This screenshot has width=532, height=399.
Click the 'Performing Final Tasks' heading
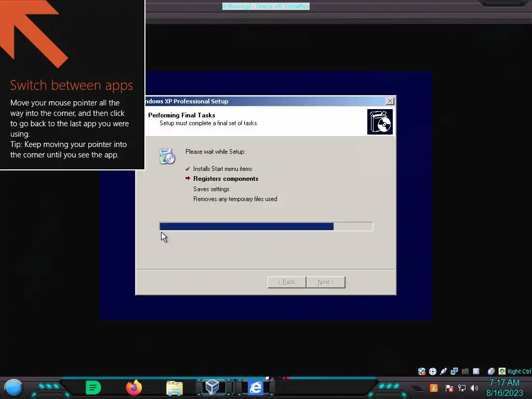click(x=181, y=115)
